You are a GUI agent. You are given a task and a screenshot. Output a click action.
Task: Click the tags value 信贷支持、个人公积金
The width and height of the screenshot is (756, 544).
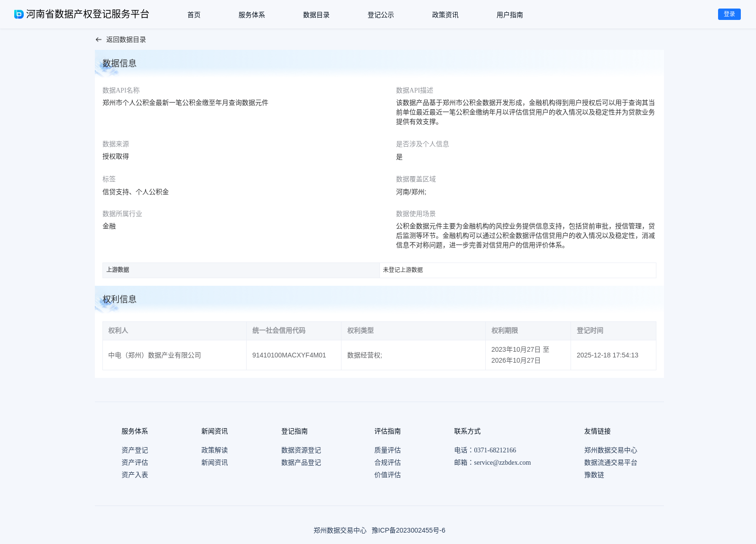[136, 192]
